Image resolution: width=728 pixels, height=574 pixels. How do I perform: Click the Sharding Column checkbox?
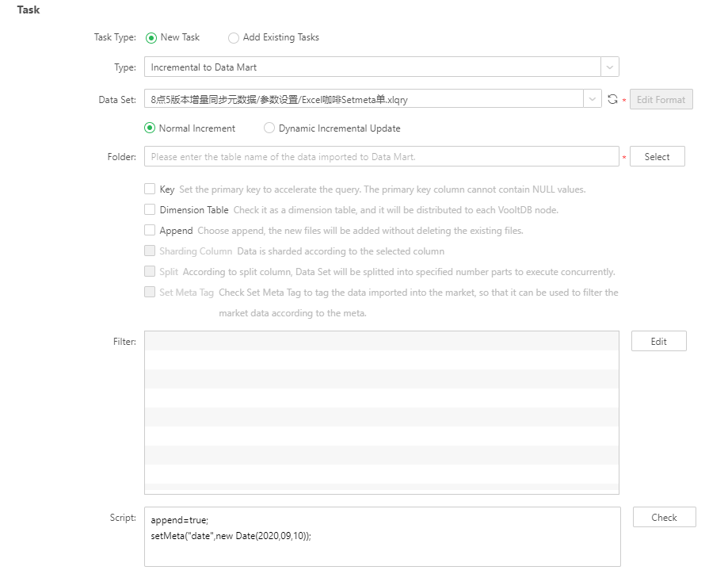pyautogui.click(x=150, y=251)
